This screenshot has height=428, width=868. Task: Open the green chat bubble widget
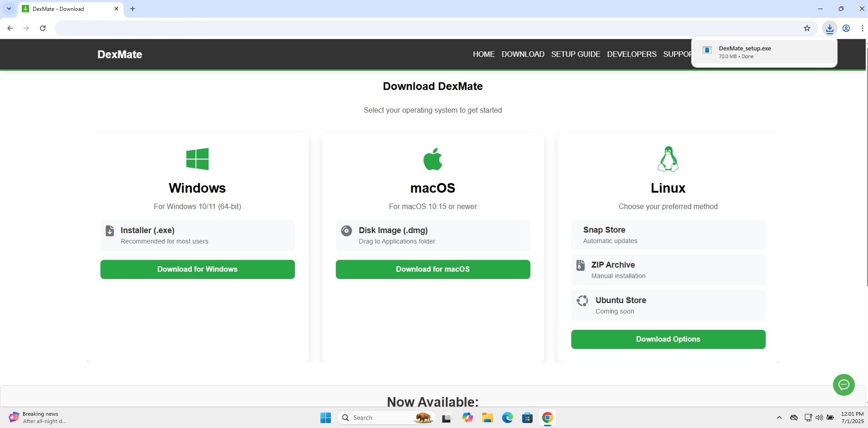tap(843, 385)
